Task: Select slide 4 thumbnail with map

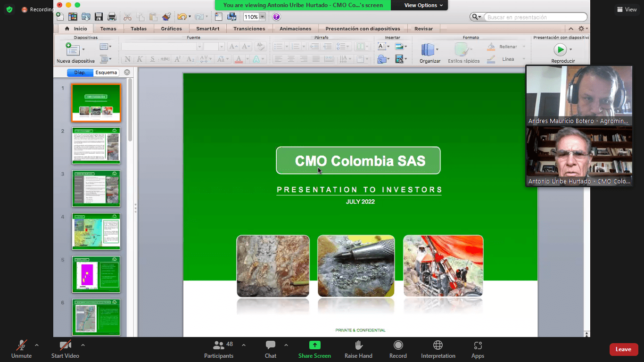Action: pos(96,231)
